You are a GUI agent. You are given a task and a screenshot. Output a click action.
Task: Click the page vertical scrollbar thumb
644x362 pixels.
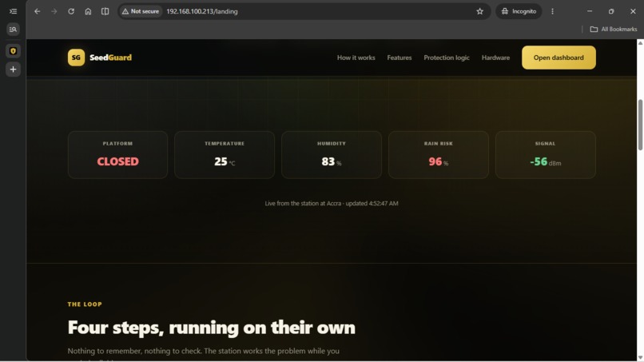click(x=640, y=125)
